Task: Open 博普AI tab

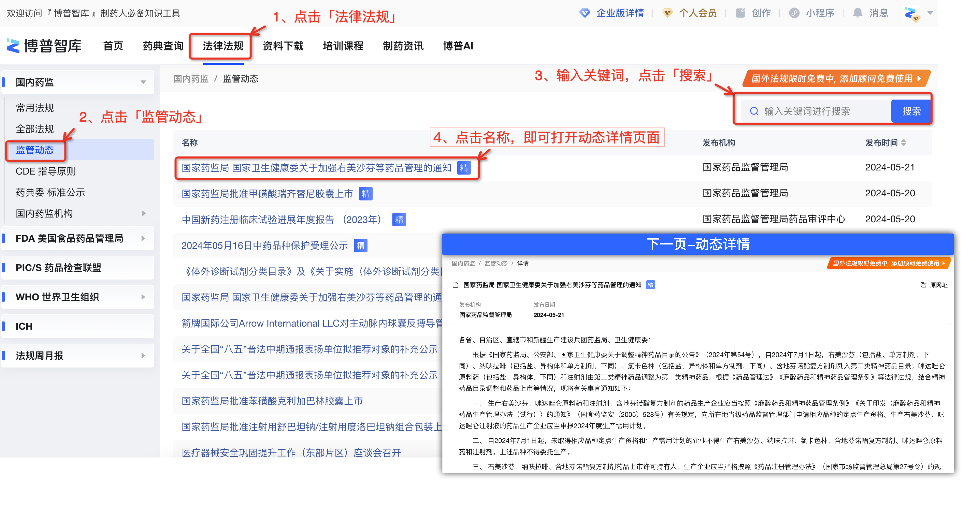Action: coord(458,46)
